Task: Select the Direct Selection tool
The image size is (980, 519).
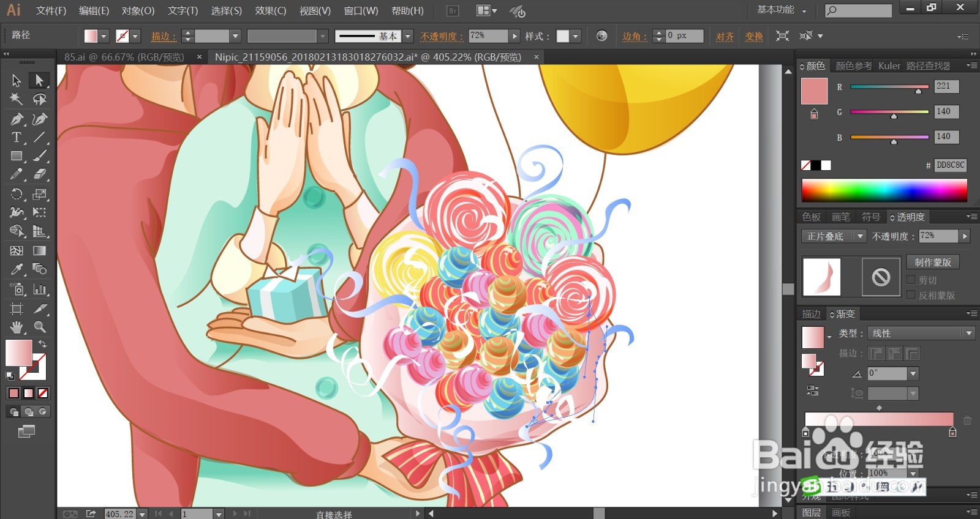Action: pyautogui.click(x=40, y=80)
